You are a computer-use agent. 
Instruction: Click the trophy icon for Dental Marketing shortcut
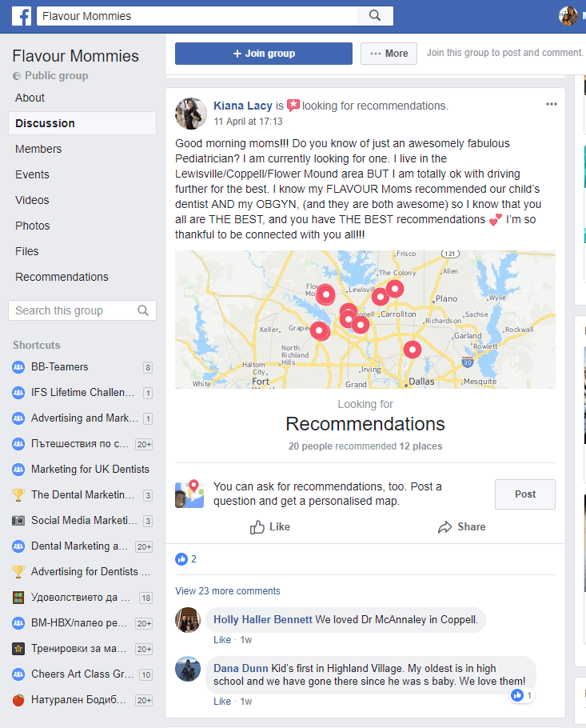(18, 494)
